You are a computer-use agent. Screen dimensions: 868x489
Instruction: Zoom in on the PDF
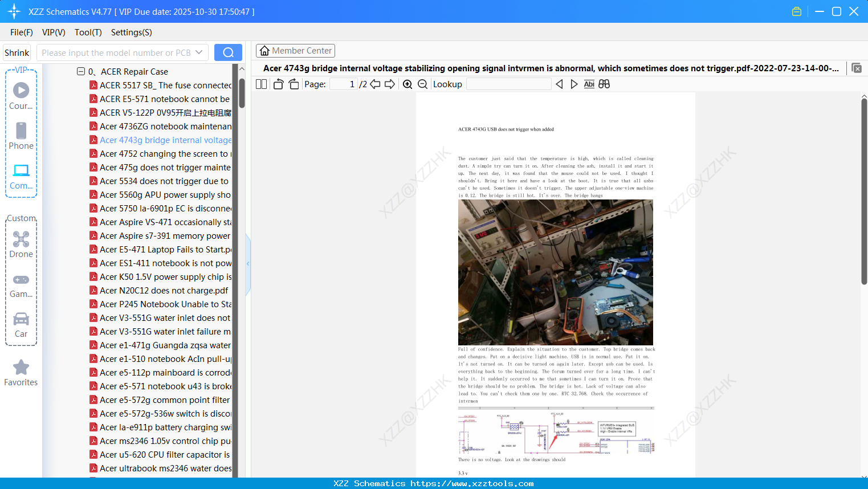[x=407, y=84]
